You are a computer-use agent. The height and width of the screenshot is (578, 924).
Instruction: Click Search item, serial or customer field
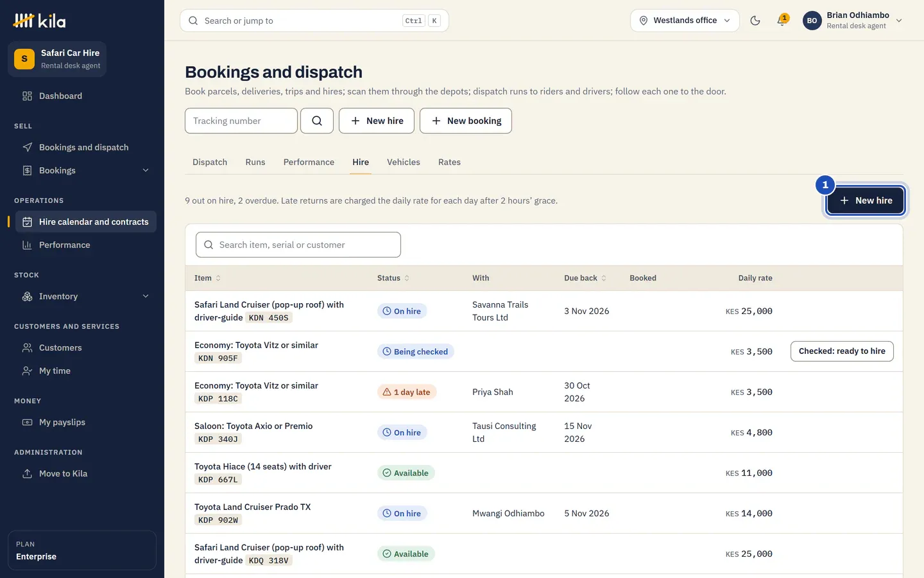pyautogui.click(x=298, y=245)
